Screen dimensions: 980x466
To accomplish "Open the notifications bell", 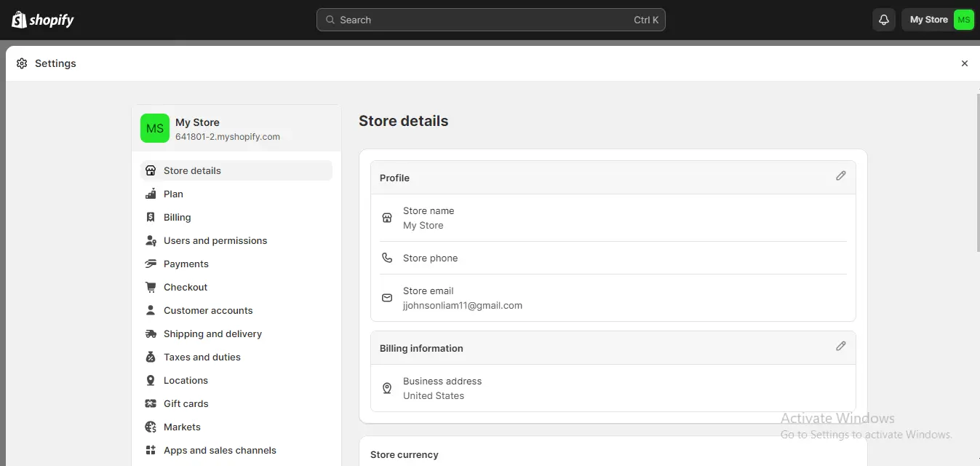I will [884, 20].
